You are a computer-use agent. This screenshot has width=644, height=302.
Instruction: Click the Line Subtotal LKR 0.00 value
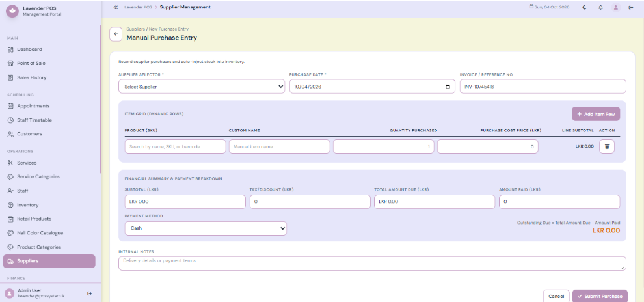(x=584, y=146)
